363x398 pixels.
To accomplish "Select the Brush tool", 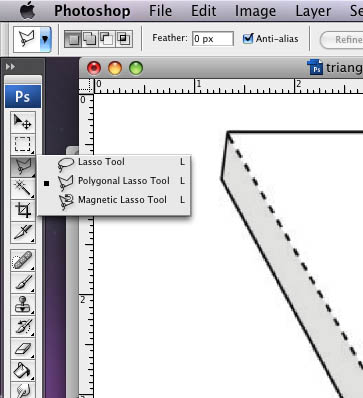I will 23,282.
